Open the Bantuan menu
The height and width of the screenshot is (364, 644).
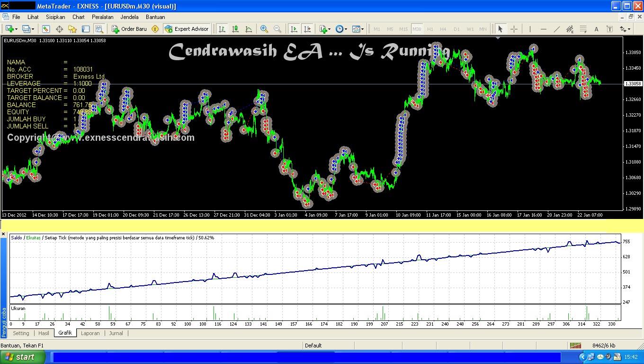pyautogui.click(x=155, y=17)
